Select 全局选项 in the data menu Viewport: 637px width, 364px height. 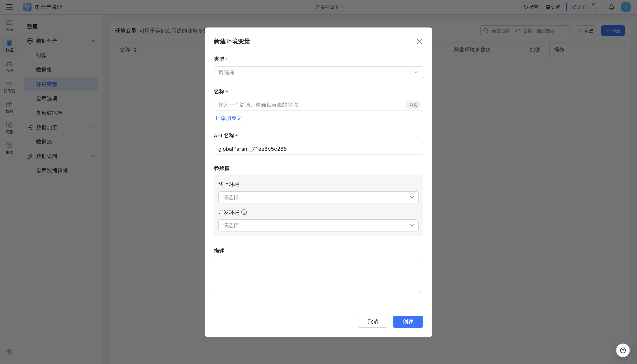pos(61,99)
